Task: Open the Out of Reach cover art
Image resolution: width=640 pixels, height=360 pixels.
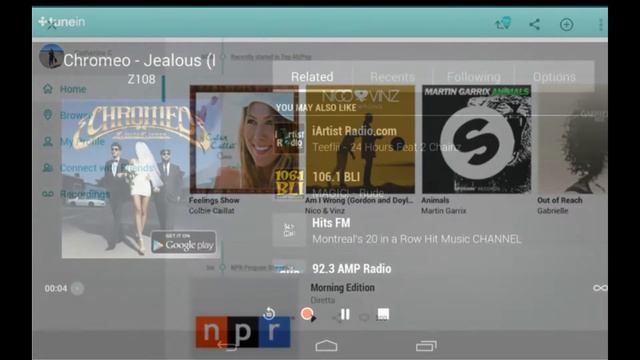Action: pos(573,139)
